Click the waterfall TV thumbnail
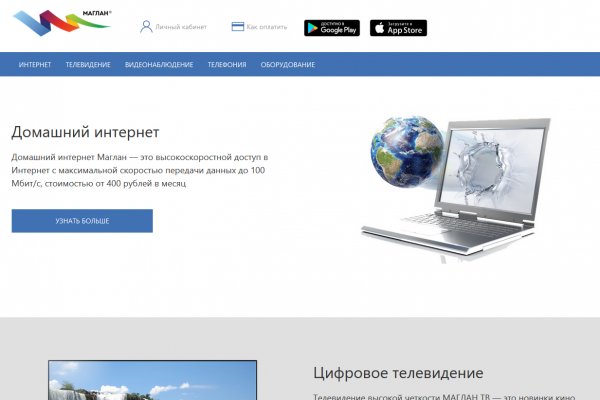The width and height of the screenshot is (600, 400). point(152,380)
